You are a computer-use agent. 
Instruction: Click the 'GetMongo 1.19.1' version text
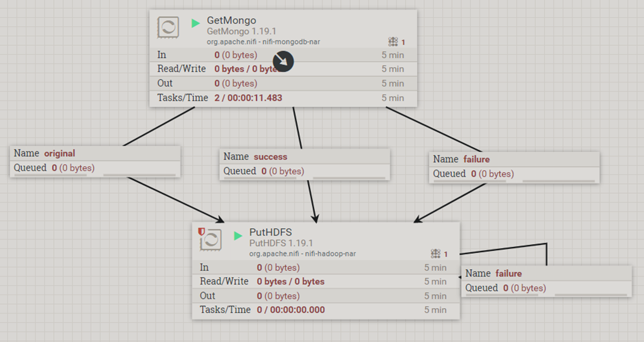coord(242,32)
